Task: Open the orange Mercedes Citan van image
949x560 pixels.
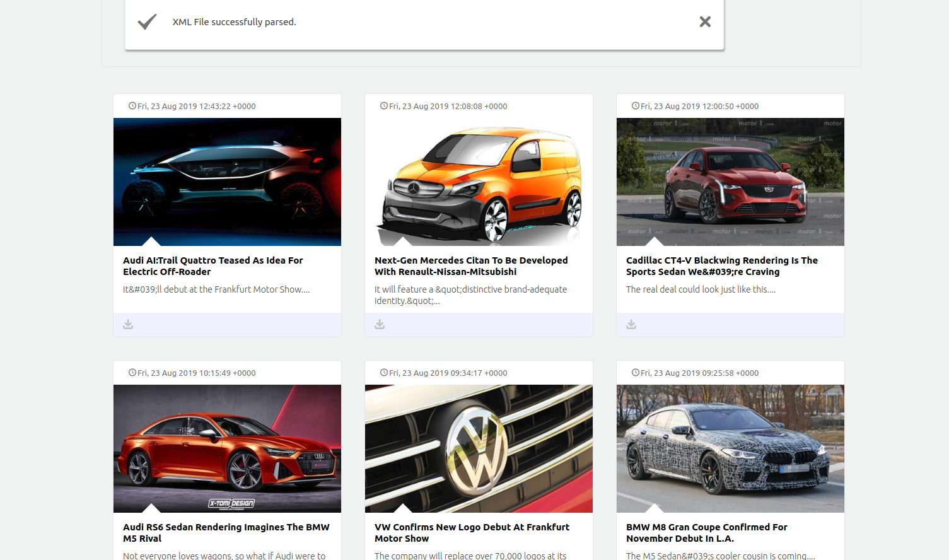Action: pos(479,182)
